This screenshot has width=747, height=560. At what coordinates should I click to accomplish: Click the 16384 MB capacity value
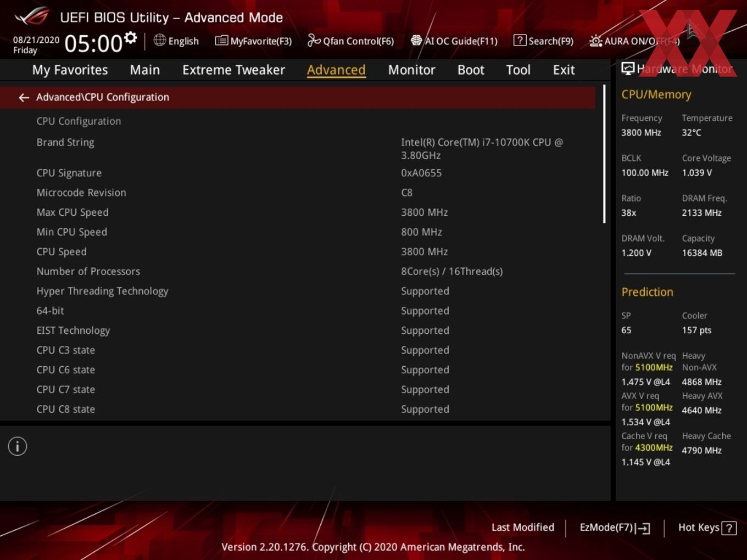(x=702, y=253)
